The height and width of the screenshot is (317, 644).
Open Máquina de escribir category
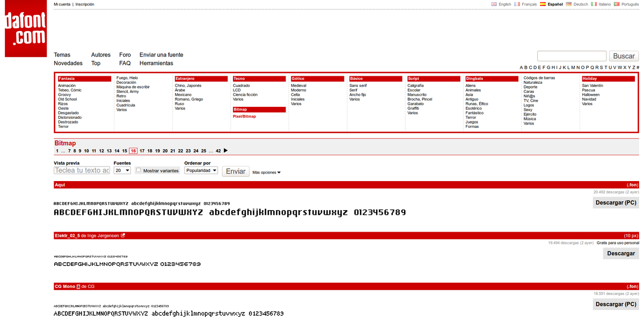(x=133, y=87)
